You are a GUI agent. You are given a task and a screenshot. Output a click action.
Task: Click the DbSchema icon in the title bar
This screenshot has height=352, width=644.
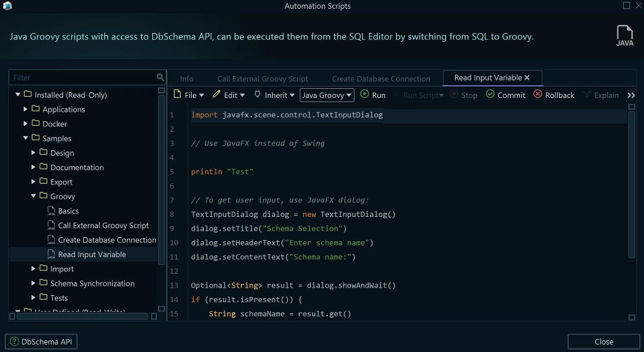click(x=9, y=6)
